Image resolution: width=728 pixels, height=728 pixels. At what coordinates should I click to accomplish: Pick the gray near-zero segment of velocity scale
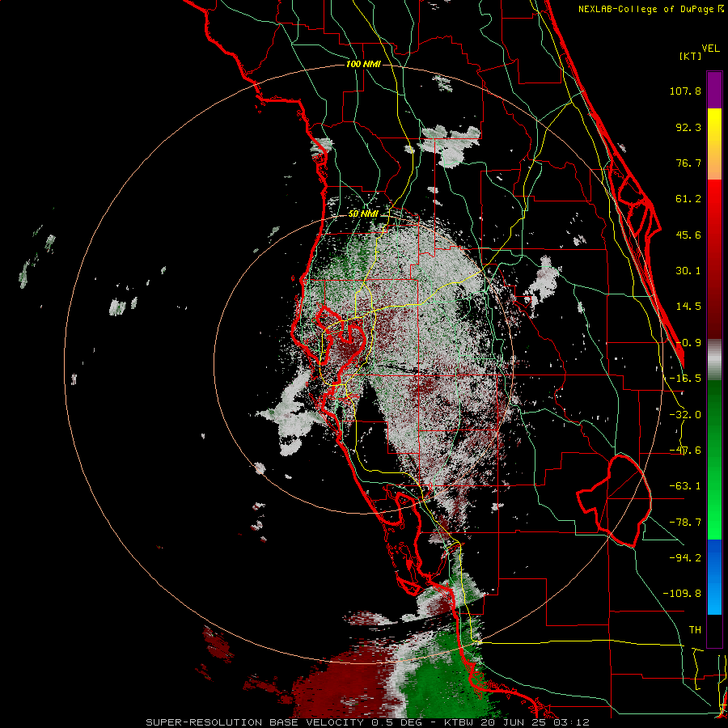714,360
